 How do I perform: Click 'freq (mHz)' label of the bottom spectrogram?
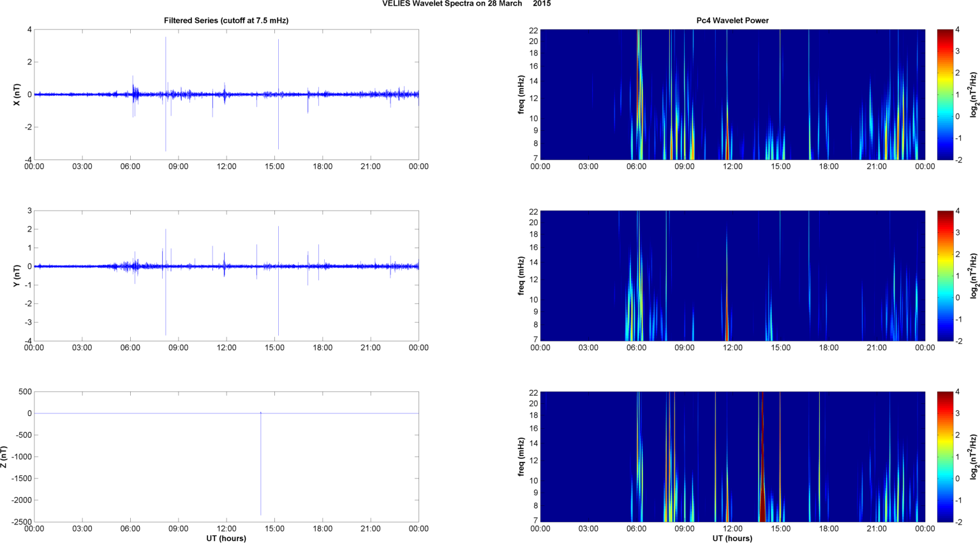tap(521, 457)
